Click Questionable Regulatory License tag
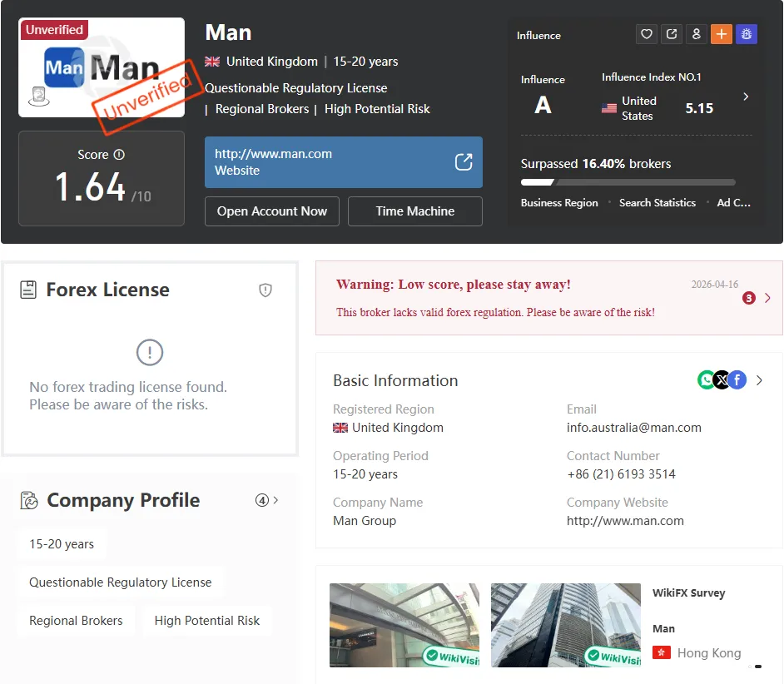This screenshot has height=684, width=784. click(121, 582)
